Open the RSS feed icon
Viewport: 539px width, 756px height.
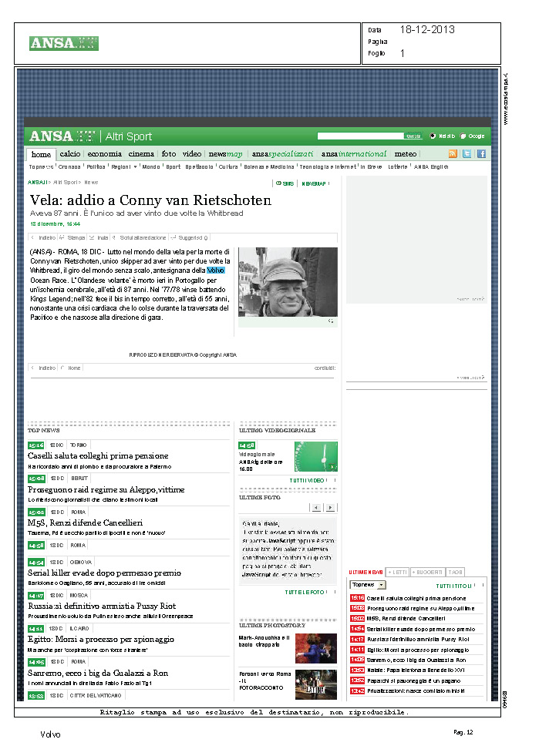coord(453,154)
